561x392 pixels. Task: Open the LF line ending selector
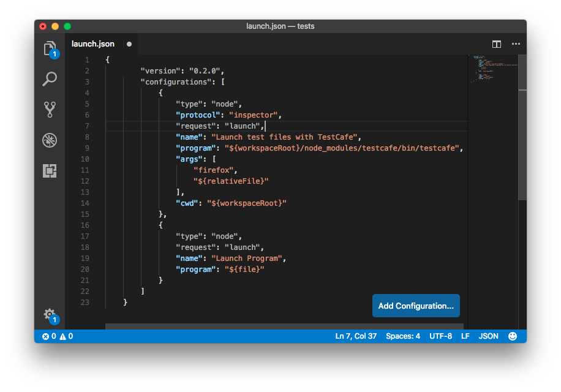pos(465,336)
